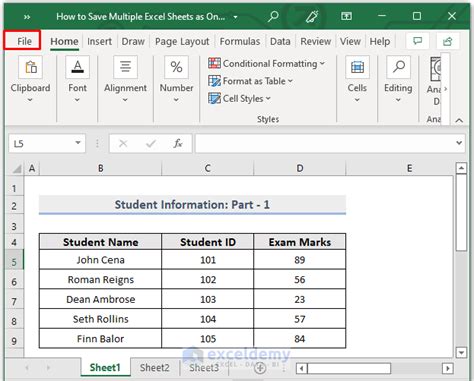Expand the formula bar chevron
474x381 pixels.
tap(459, 143)
